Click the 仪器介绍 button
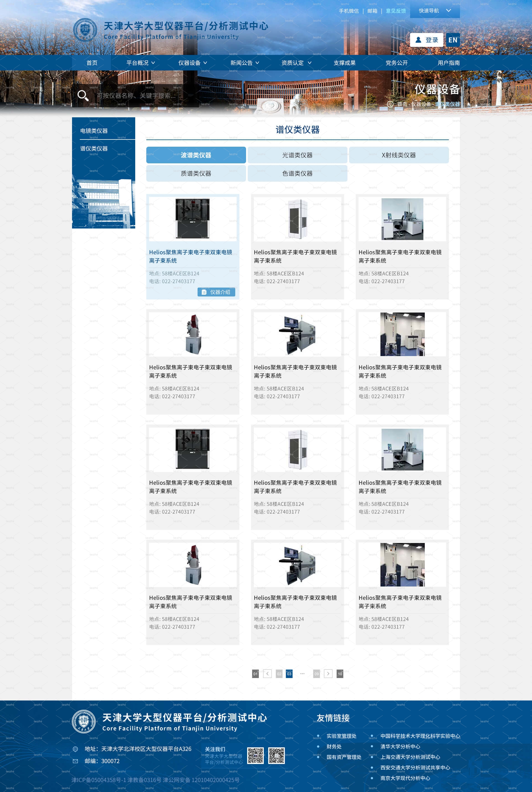Viewport: 532px width, 792px height. [216, 292]
